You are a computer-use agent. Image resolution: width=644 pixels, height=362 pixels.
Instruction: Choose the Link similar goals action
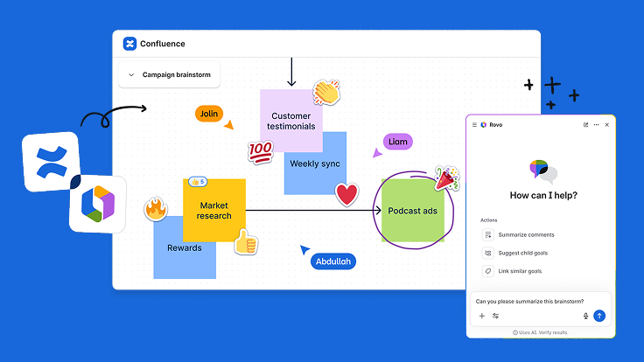point(520,271)
